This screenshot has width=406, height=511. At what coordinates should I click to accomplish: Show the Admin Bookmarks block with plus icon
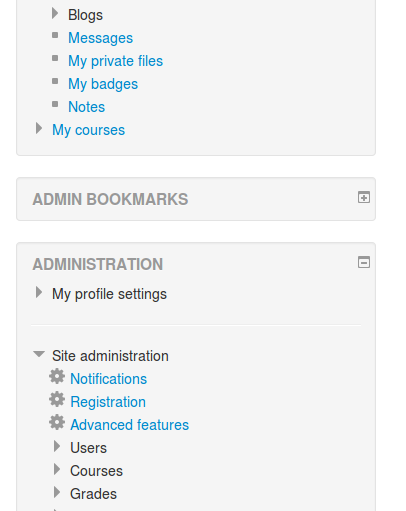tap(364, 197)
